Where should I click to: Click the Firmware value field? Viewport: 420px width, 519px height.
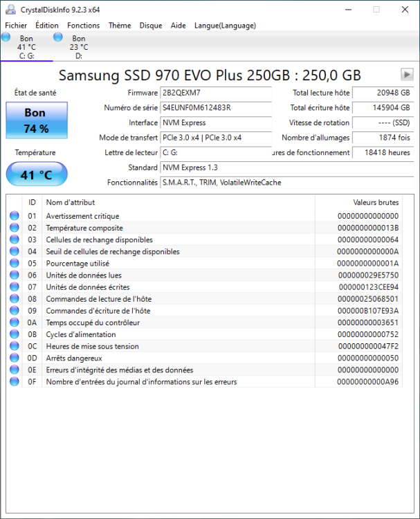215,93
